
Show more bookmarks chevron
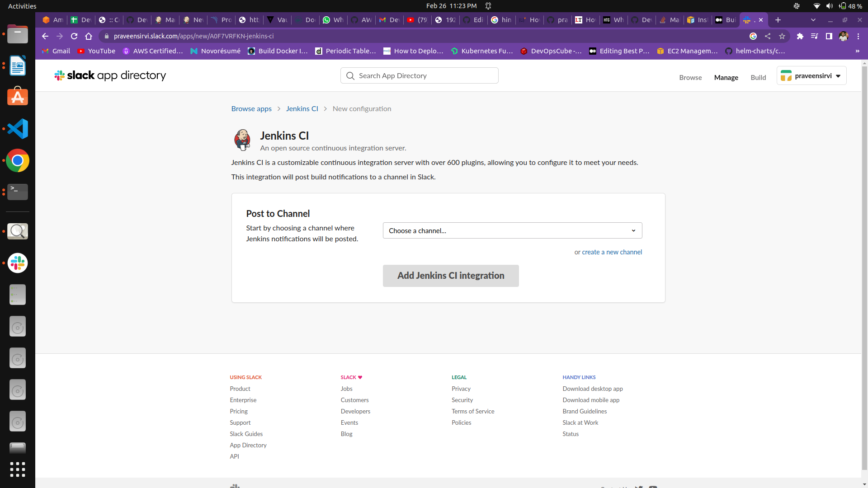(x=858, y=51)
